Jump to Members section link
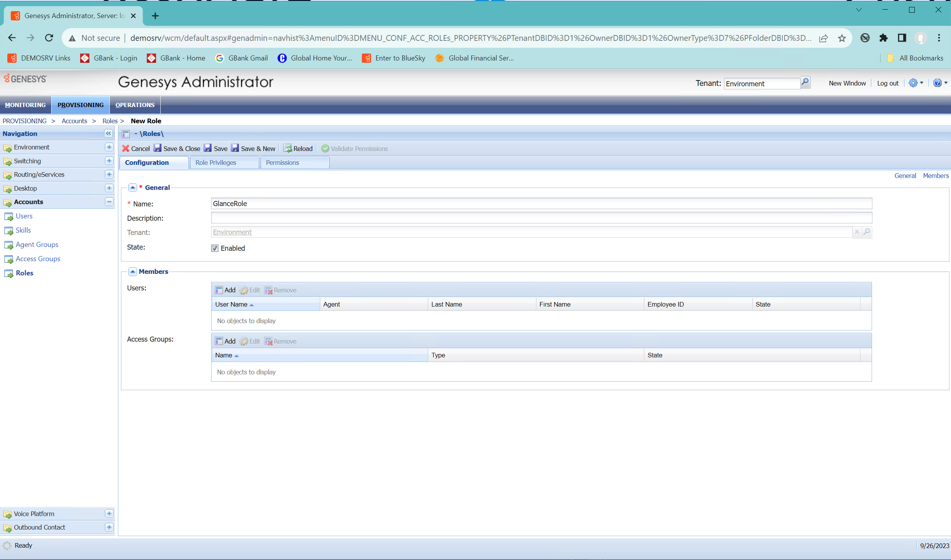 click(x=935, y=176)
